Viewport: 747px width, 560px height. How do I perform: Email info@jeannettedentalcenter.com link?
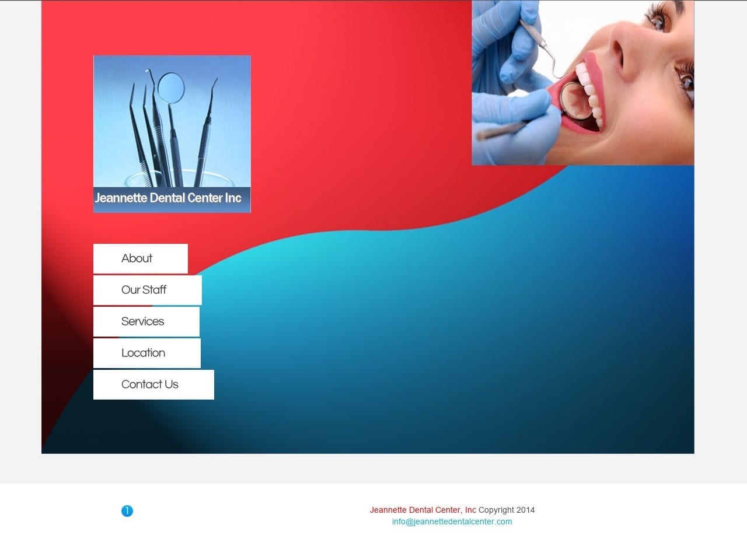pyautogui.click(x=452, y=521)
